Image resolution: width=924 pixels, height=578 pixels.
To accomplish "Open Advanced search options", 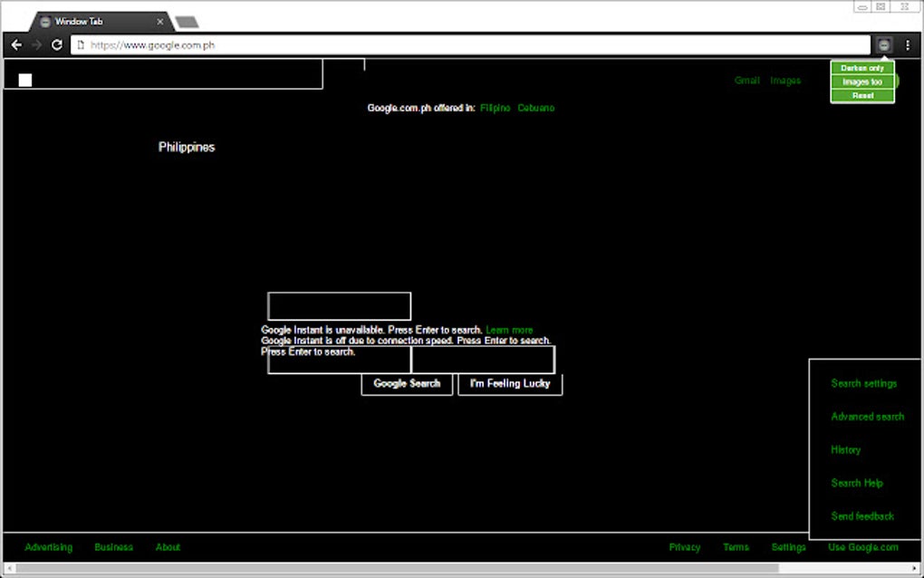I will pos(867,416).
